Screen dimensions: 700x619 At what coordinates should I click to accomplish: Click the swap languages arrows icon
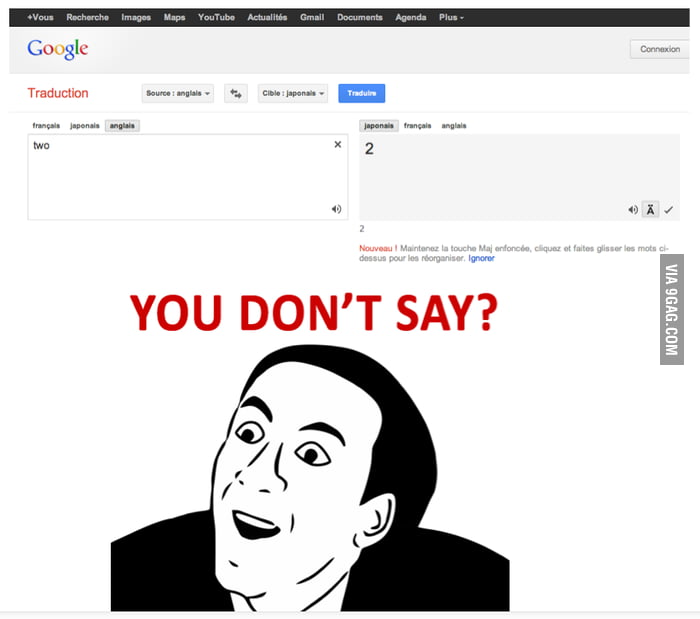[236, 93]
